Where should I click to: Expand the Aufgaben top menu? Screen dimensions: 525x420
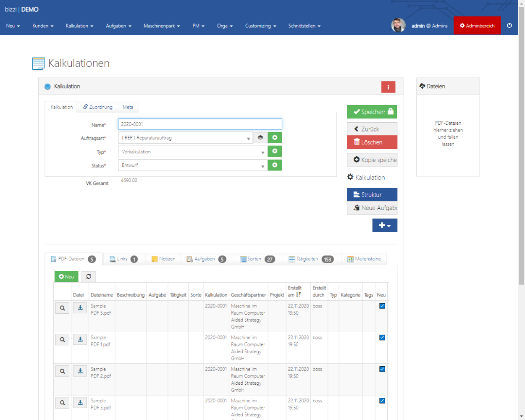click(118, 26)
